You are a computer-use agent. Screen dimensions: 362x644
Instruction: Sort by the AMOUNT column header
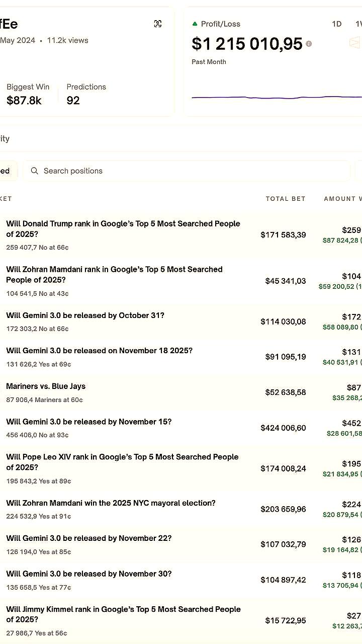point(343,199)
